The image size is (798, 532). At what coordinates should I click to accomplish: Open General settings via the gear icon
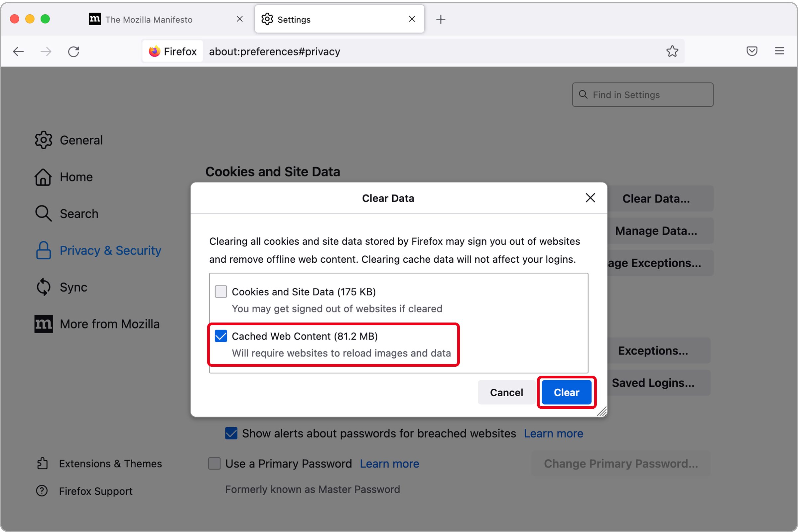click(x=44, y=139)
